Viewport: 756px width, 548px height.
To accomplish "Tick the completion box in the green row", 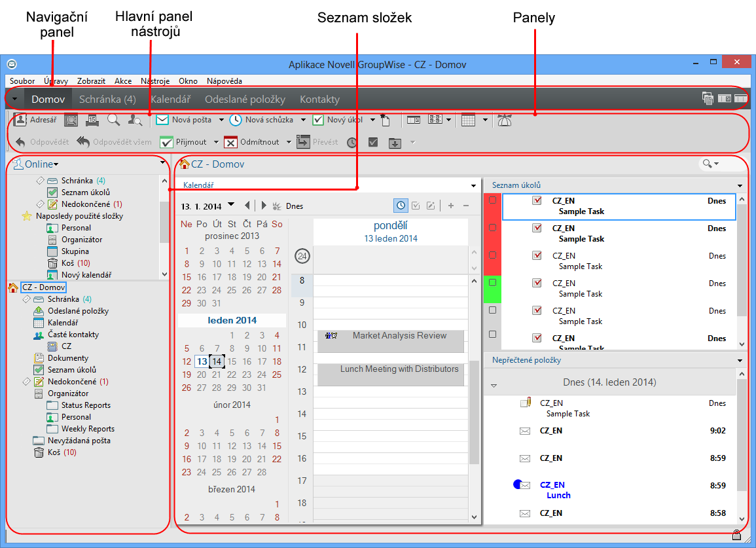I will tap(492, 283).
